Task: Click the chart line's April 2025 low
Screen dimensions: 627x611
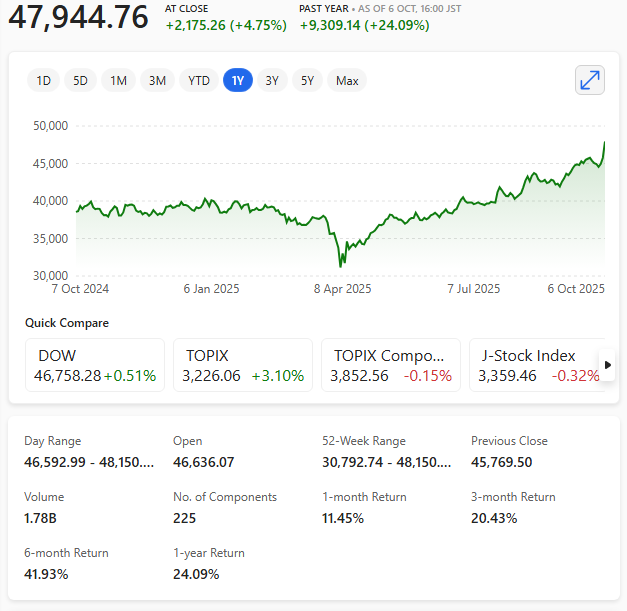Action: (x=341, y=266)
